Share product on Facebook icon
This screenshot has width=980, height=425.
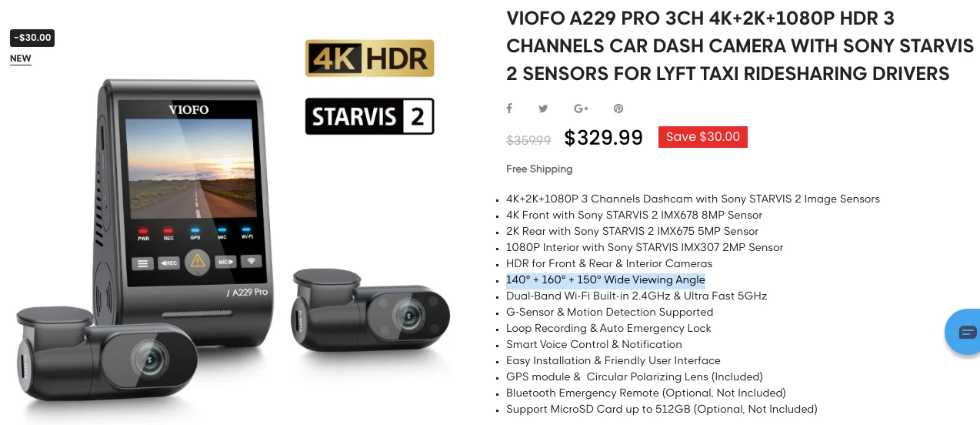(x=509, y=109)
